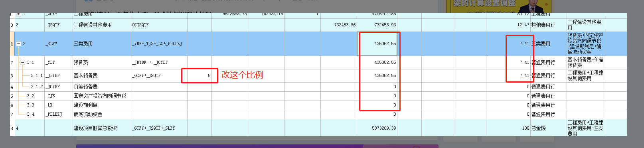Click the 总金额 type cell

[549, 128]
